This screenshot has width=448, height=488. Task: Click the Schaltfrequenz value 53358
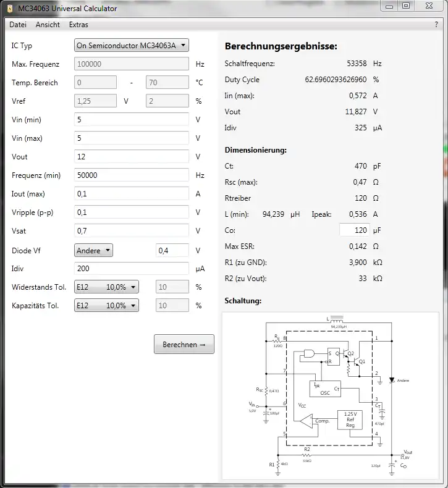pyautogui.click(x=357, y=64)
